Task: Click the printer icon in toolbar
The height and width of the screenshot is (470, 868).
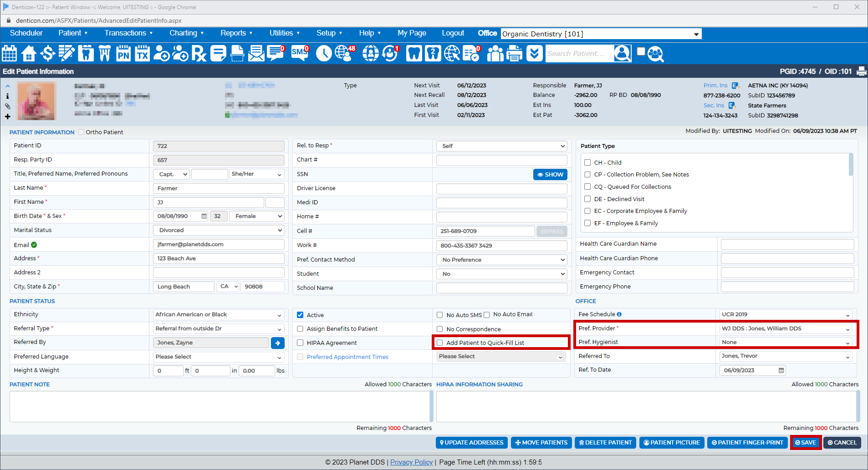Action: pyautogui.click(x=515, y=54)
